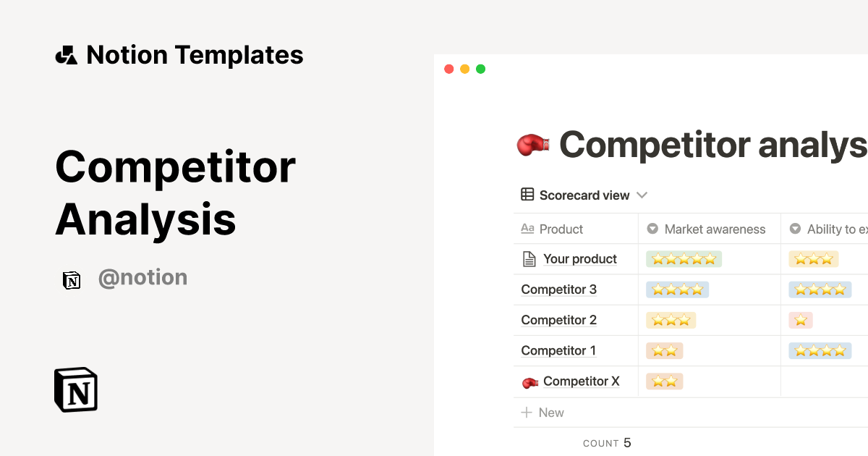The width and height of the screenshot is (868, 456).
Task: Open the Competitor 3 page
Action: 559,290
